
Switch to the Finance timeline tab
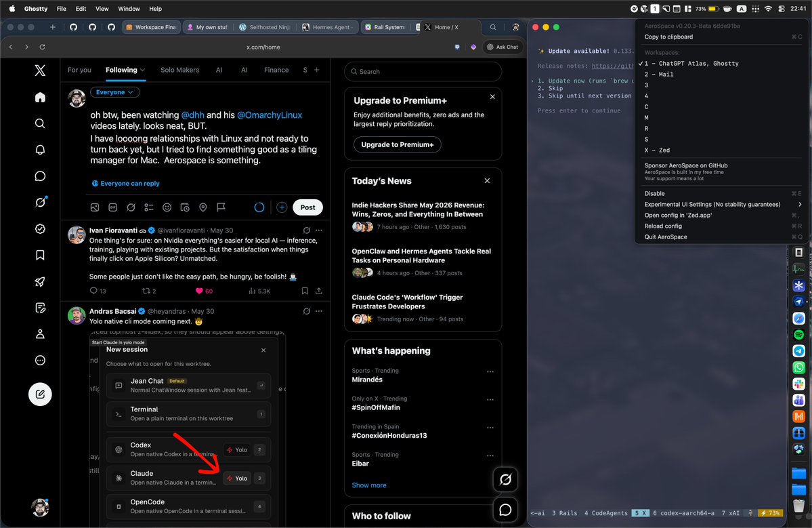click(x=276, y=70)
